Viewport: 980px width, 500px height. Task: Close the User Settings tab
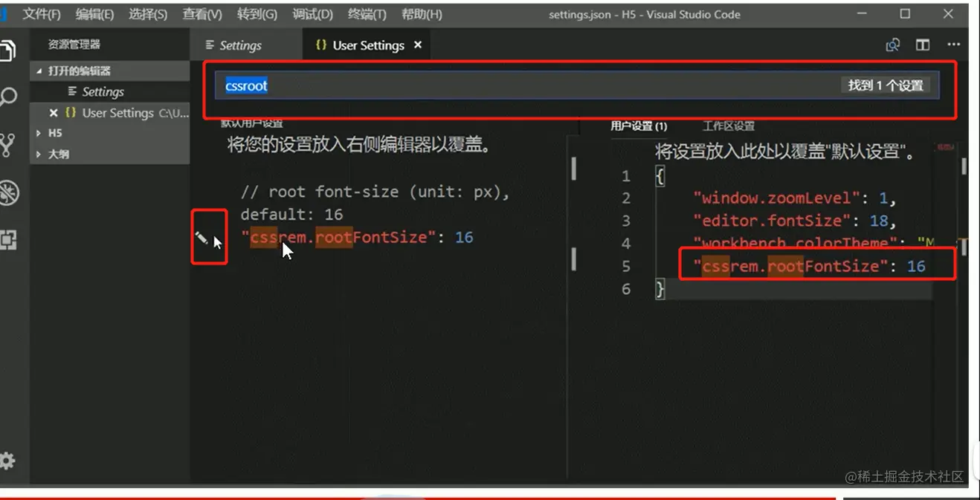(x=418, y=45)
